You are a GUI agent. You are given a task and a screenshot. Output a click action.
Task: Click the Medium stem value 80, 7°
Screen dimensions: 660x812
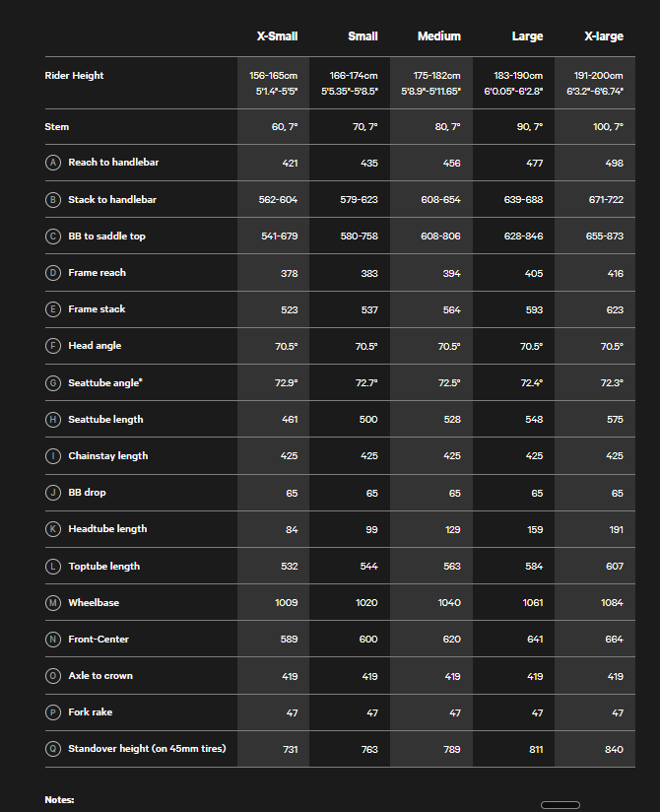point(447,127)
